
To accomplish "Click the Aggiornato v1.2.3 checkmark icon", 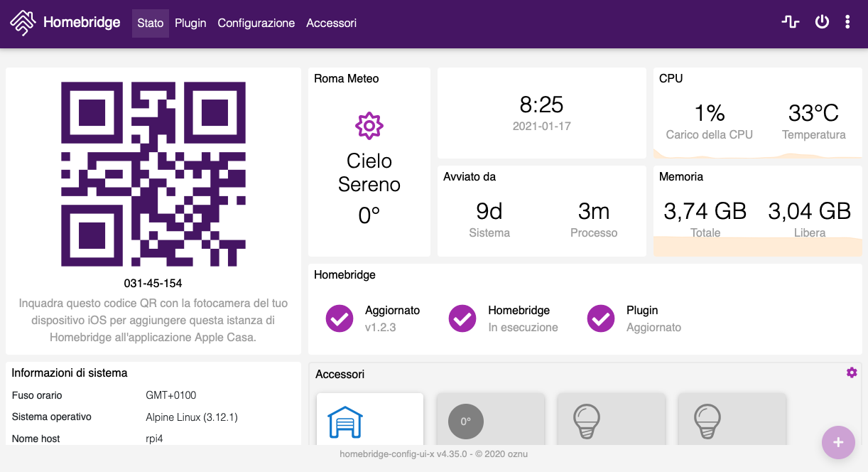I will 340,318.
